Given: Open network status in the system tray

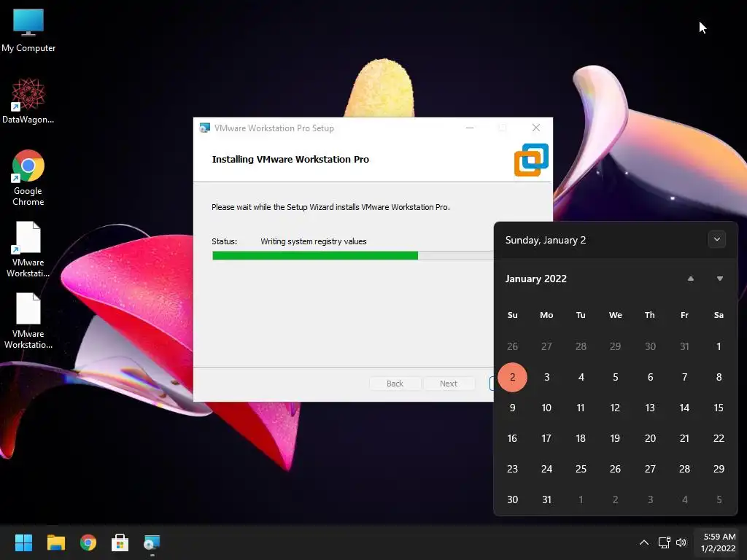Looking at the screenshot, I should (x=664, y=542).
